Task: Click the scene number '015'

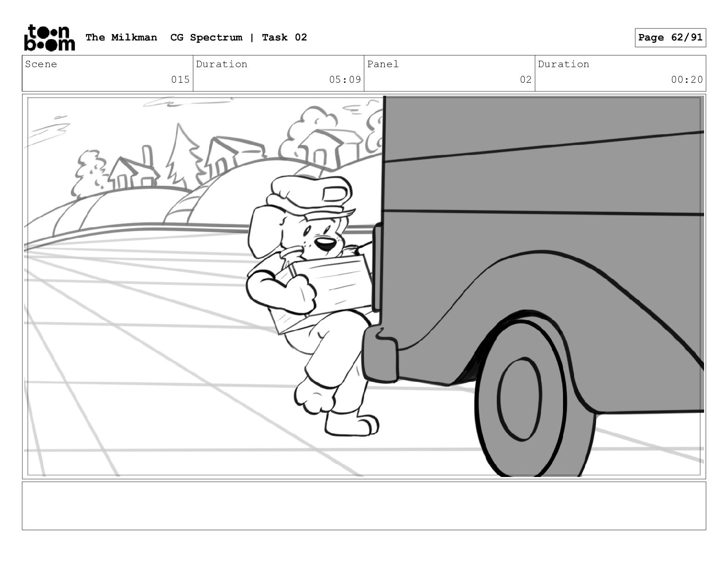Action: 180,80
